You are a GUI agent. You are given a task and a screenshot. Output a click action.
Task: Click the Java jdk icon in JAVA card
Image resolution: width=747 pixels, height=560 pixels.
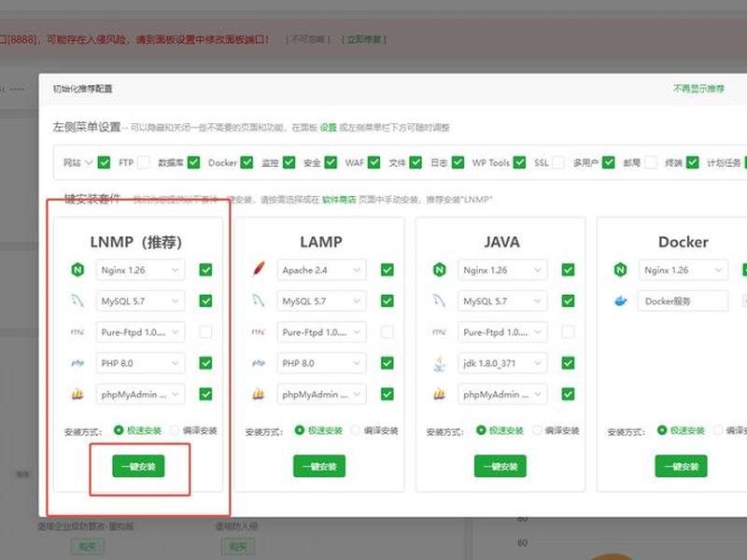[440, 363]
